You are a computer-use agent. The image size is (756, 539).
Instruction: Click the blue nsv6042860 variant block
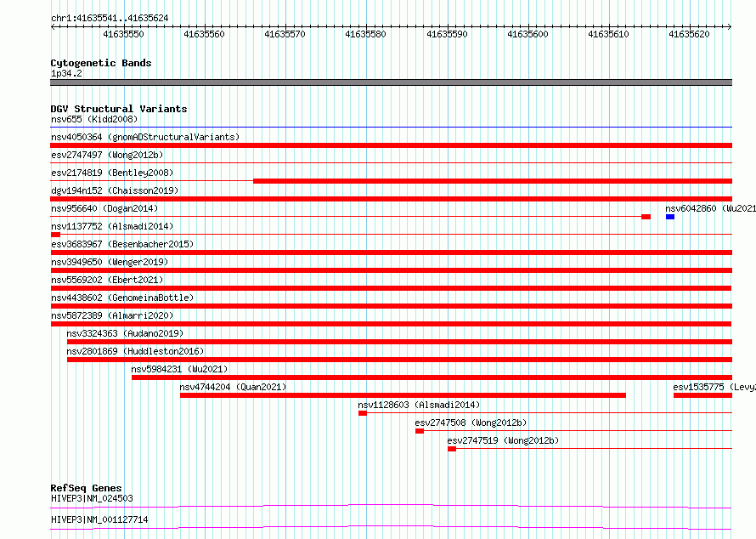click(670, 217)
